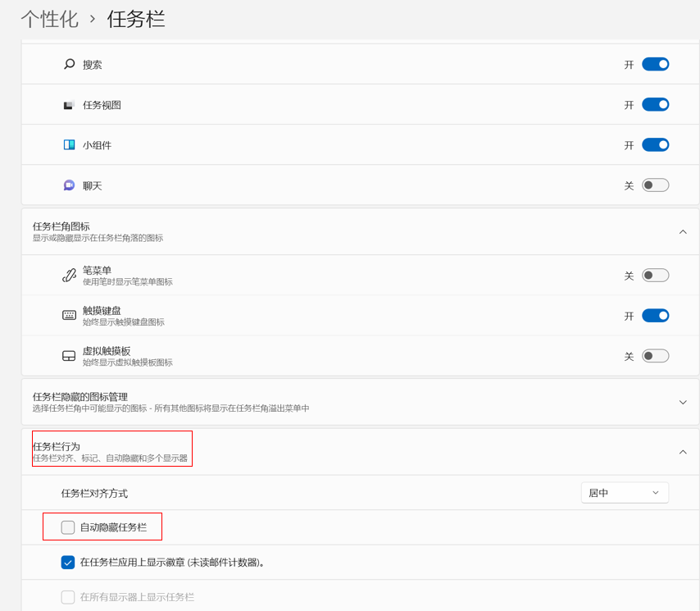This screenshot has height=611, width=700.
Task: Click the Chat icon
Action: pos(69,185)
